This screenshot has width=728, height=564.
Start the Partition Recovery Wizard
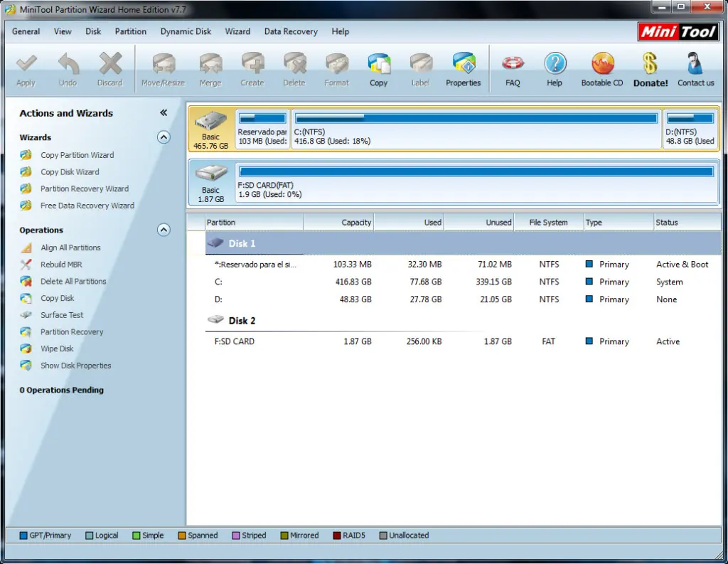coord(85,188)
